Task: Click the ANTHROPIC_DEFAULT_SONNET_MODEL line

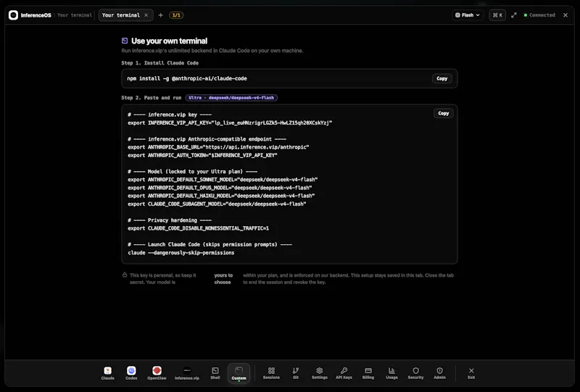Action: (223, 180)
